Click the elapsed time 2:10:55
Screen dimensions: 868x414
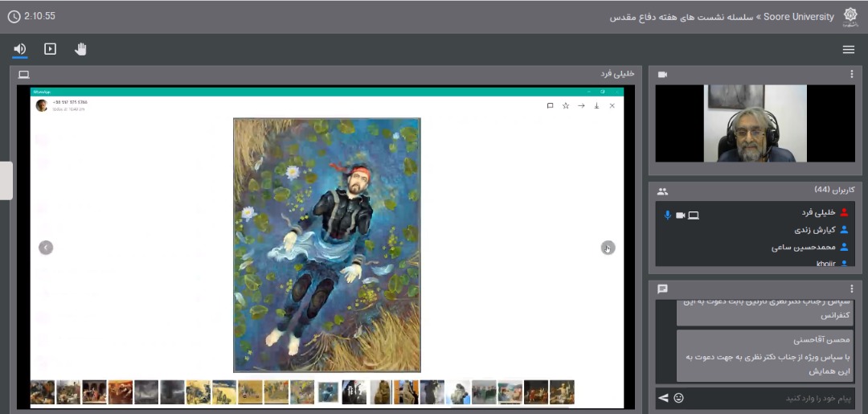(x=40, y=17)
